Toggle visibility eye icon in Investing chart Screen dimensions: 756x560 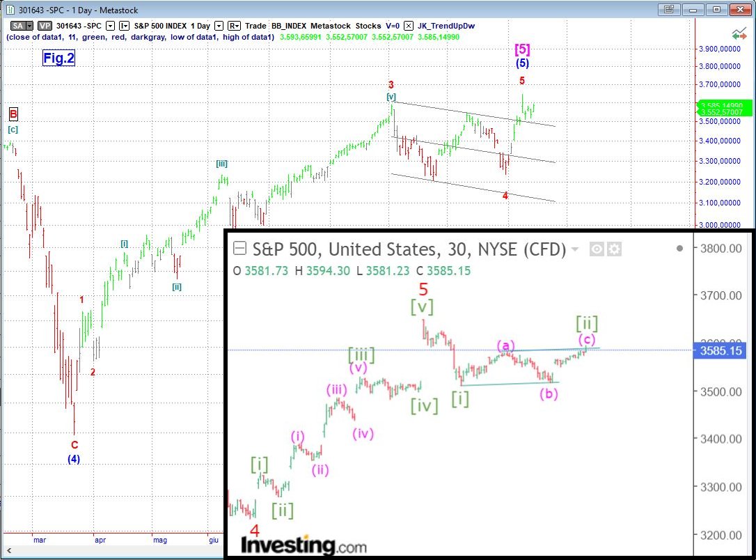point(597,249)
